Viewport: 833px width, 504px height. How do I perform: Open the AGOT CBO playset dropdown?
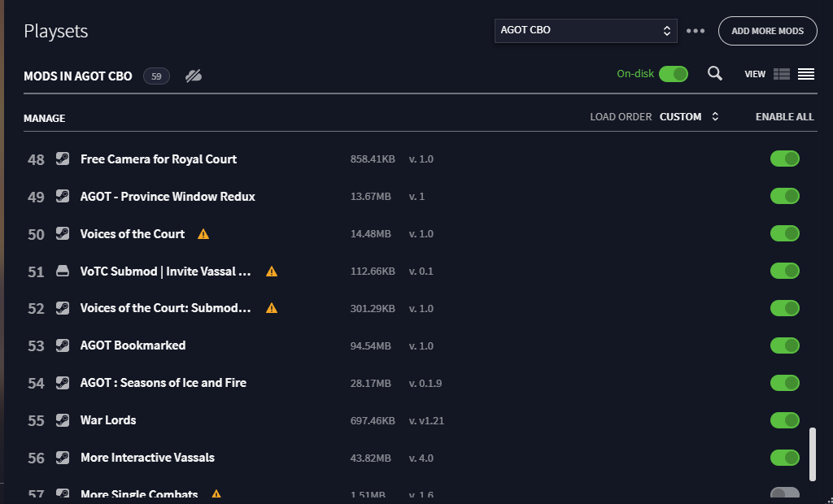coord(586,30)
